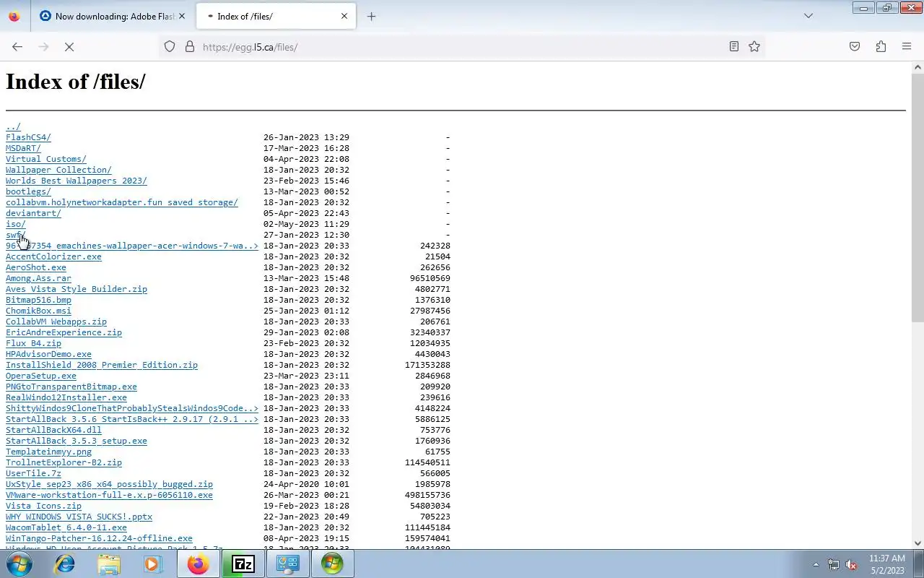Screen dimensions: 924x578
Task: Download StartAllBackX64.dll
Action: tap(53, 430)
